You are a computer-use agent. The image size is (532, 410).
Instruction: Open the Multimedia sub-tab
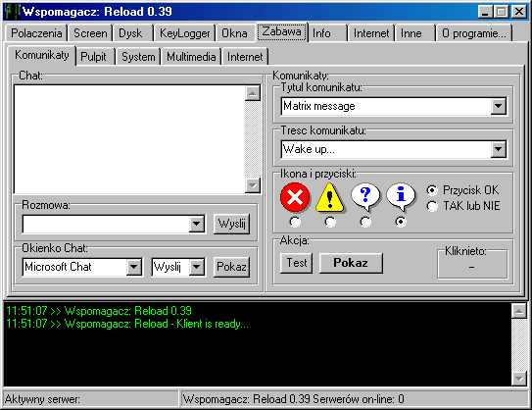point(191,57)
